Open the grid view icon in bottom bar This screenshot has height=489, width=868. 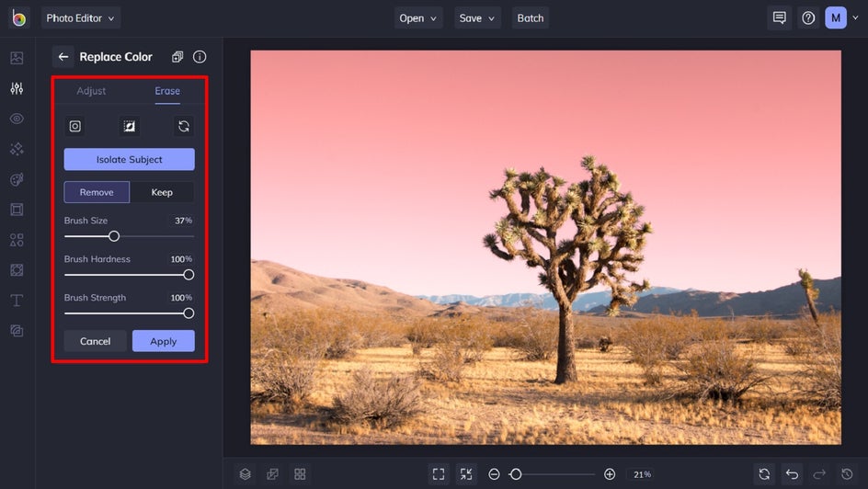pyautogui.click(x=300, y=474)
